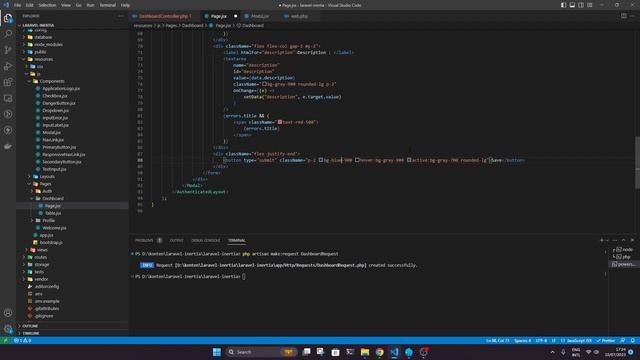The width and height of the screenshot is (640, 360).
Task: Open the Extensions view
Action: (8, 82)
